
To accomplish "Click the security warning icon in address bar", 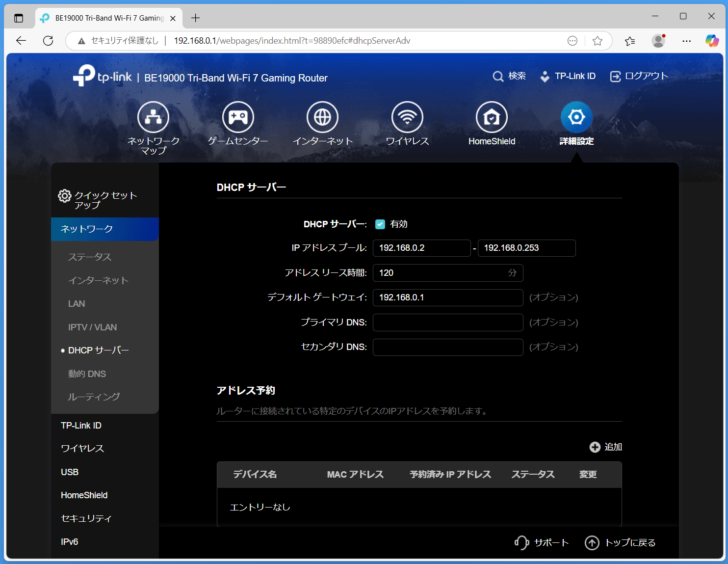I will point(81,41).
